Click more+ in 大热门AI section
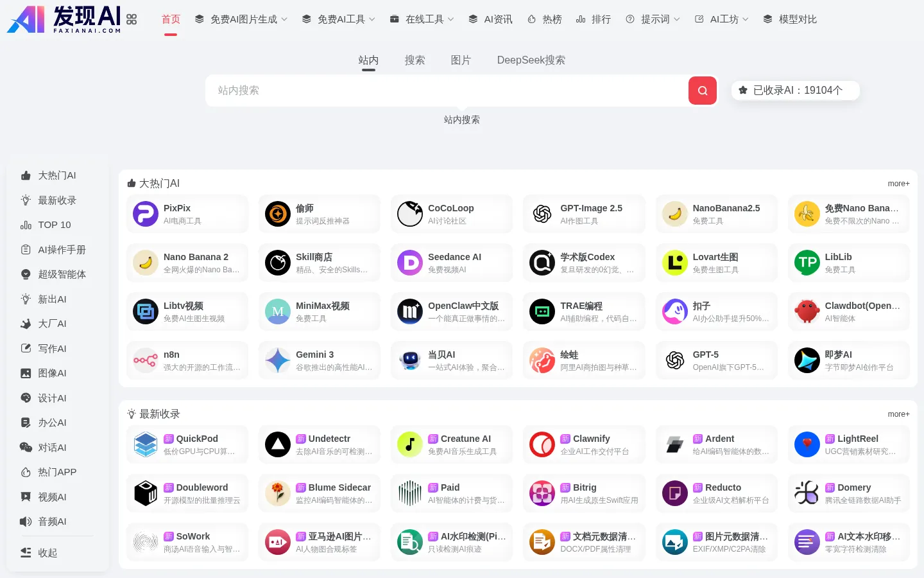The width and height of the screenshot is (924, 578). (x=898, y=184)
